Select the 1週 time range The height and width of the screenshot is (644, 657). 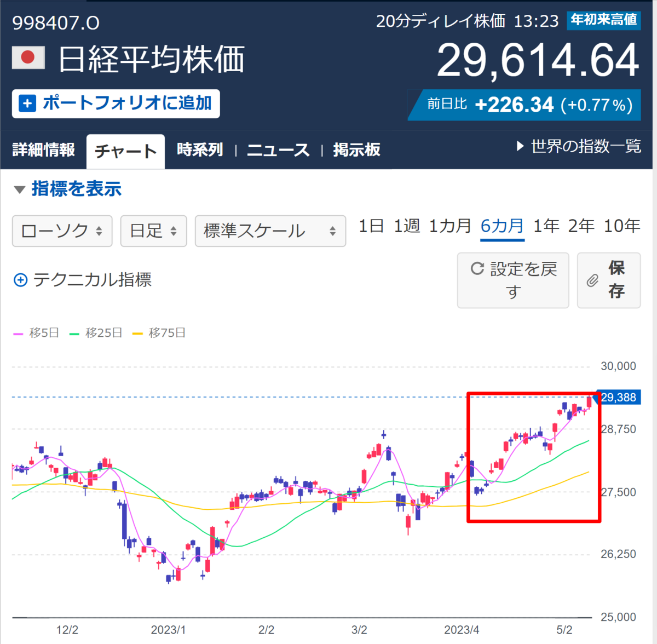(x=407, y=226)
